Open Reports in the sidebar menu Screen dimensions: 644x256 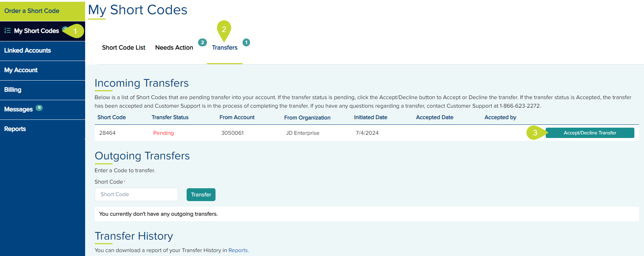tap(15, 129)
